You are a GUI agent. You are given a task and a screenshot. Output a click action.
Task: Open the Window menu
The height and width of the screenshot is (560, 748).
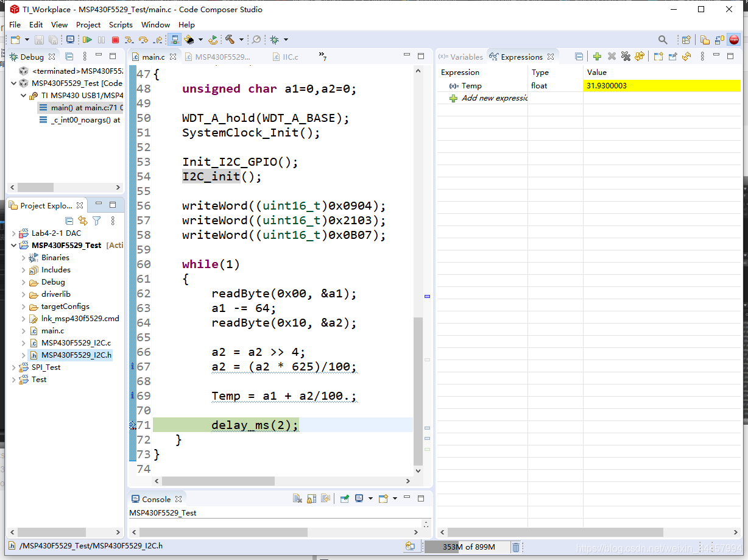point(155,24)
